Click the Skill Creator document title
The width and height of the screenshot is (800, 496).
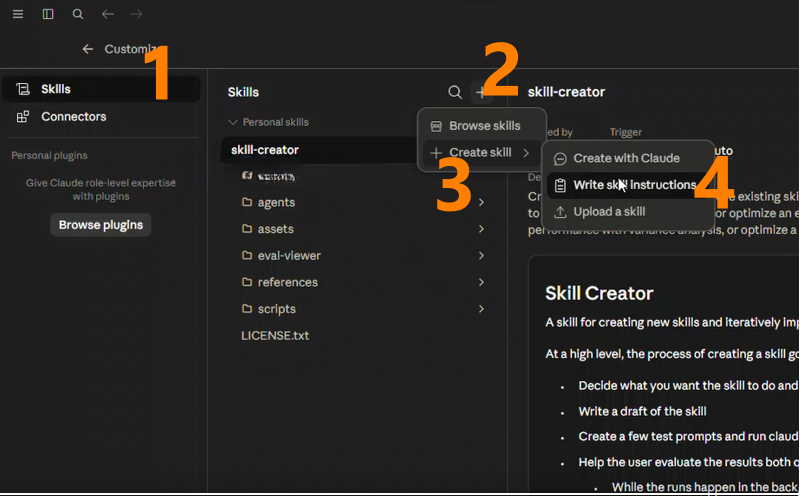pyautogui.click(x=599, y=293)
